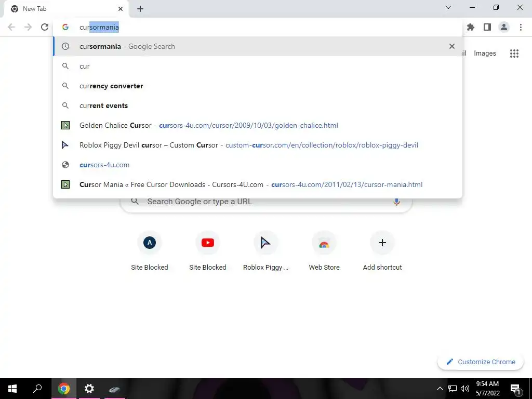Open the Cursor Mania Free Cursor Downloads suggestion
The width and height of the screenshot is (532, 399).
258,184
